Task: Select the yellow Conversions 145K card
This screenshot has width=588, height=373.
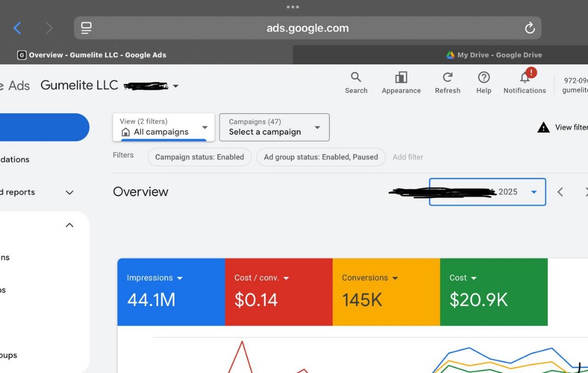Action: (386, 292)
